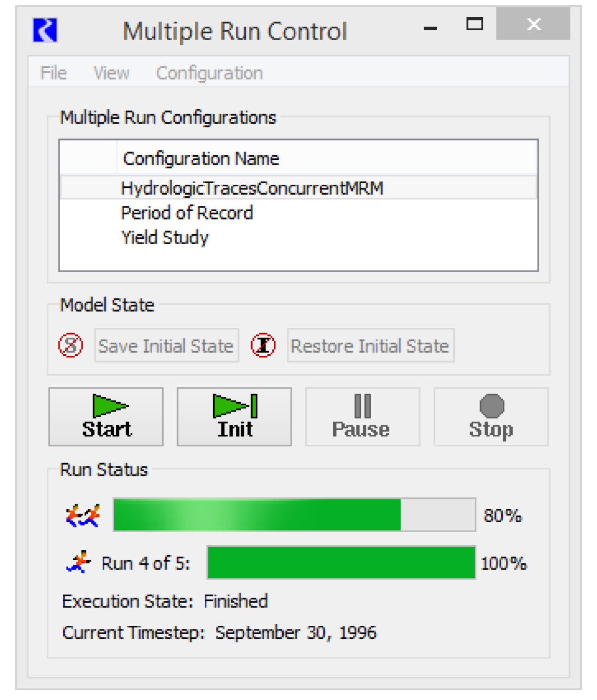Click Save Initial State button
Viewport: 597px width, 700px height.
tap(166, 346)
